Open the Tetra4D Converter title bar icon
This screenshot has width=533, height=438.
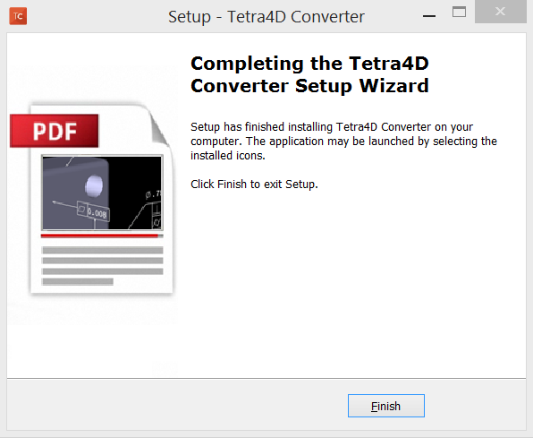(x=18, y=16)
